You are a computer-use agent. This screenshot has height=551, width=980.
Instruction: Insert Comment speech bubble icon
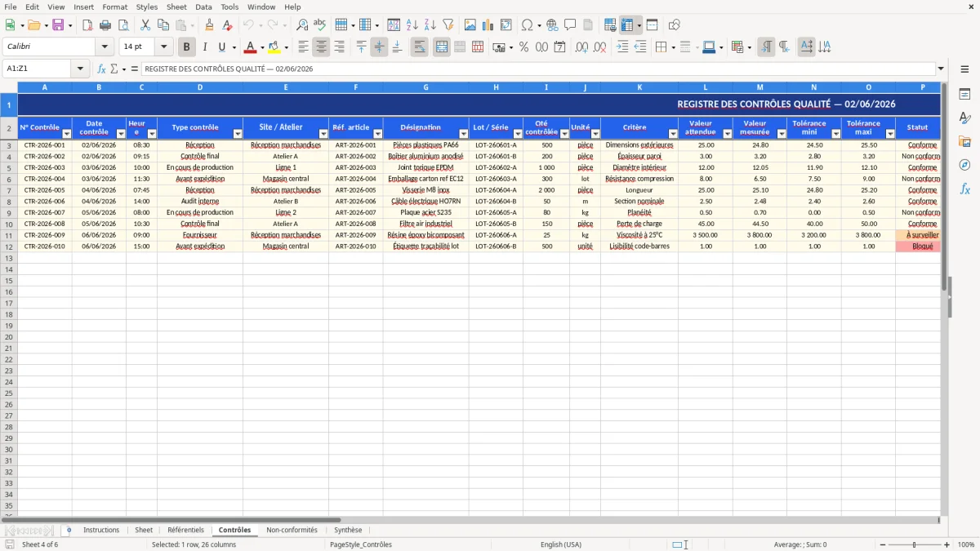[570, 25]
